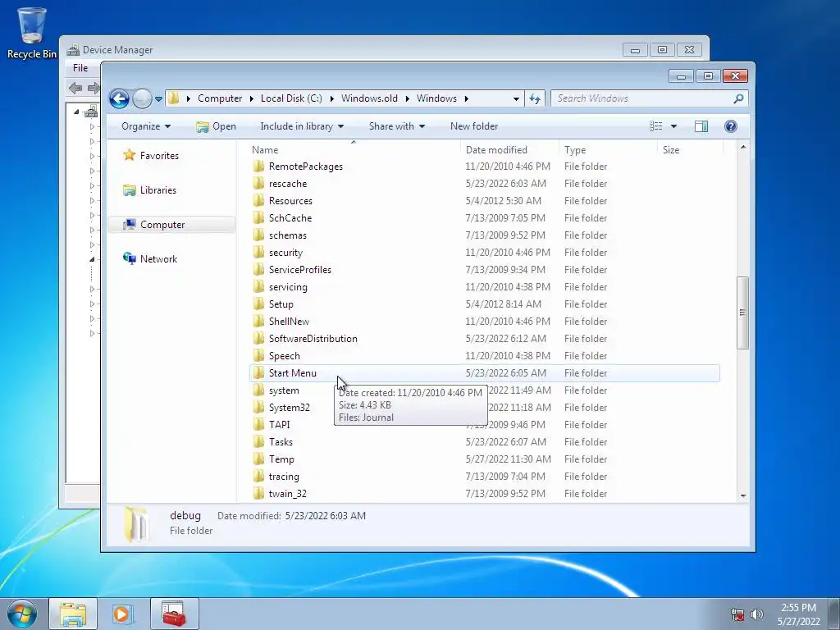
Task: Open Windows Media Player from the taskbar
Action: point(123,614)
